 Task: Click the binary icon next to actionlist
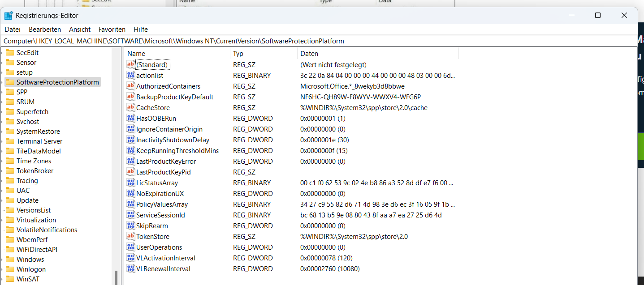click(131, 76)
